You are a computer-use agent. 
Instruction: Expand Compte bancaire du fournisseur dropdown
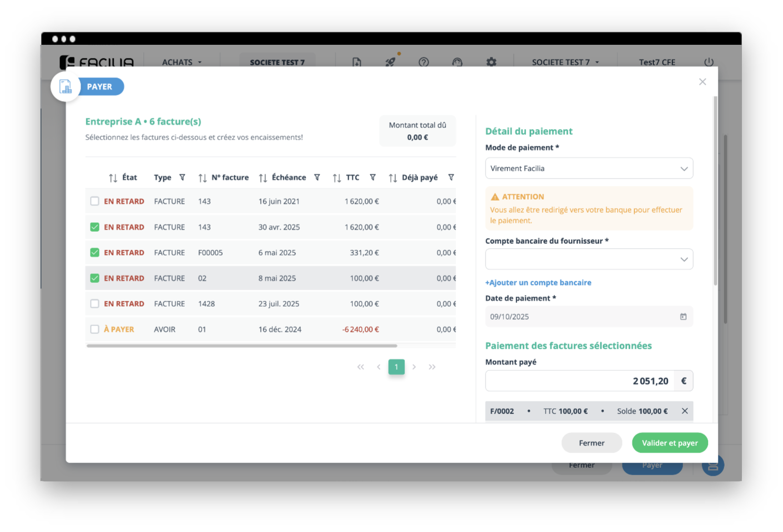pyautogui.click(x=589, y=259)
